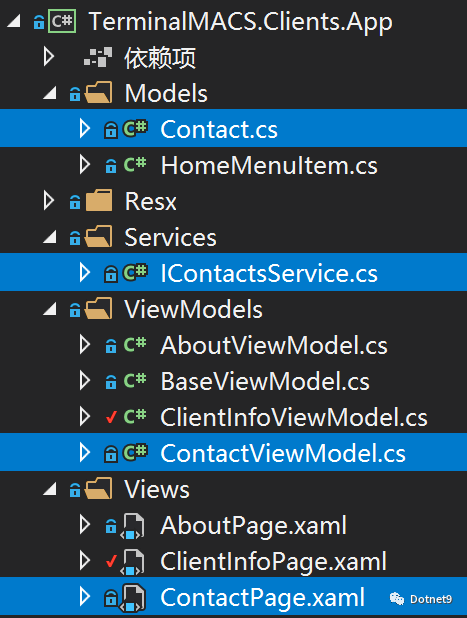This screenshot has height=618, width=467.
Task: Select the Services folder label
Action: point(170,237)
